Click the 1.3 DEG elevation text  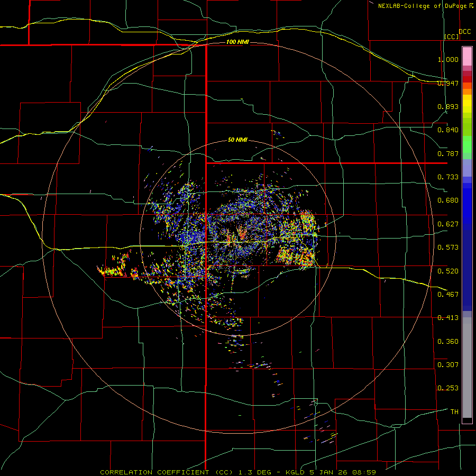tap(254, 472)
